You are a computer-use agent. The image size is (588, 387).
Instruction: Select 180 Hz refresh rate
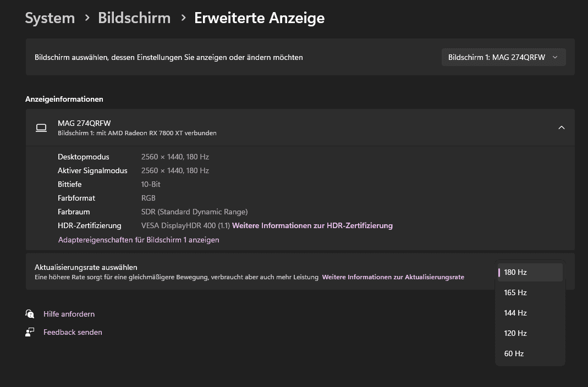pos(530,272)
